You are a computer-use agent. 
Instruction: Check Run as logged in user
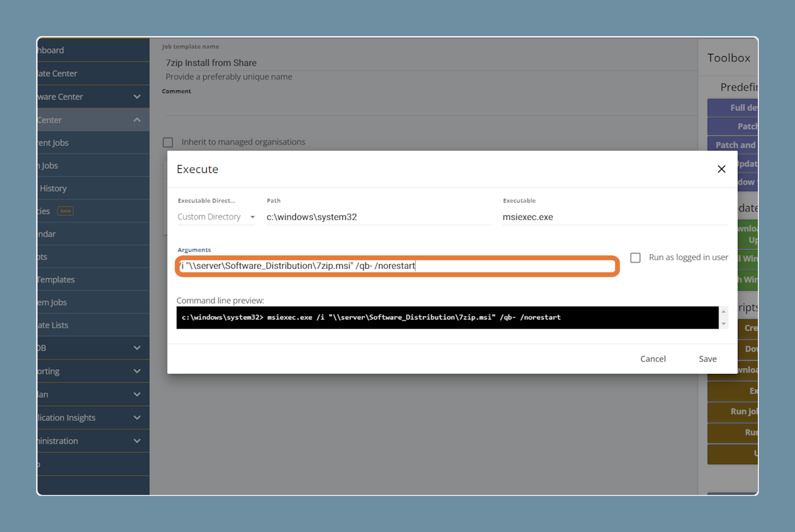coord(635,258)
